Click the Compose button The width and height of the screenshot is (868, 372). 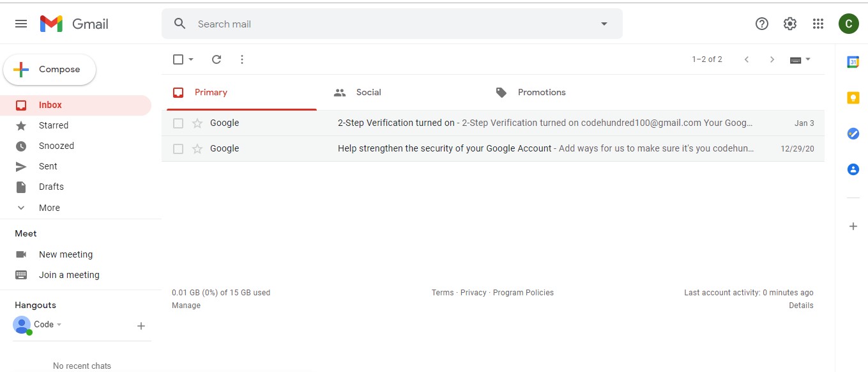coord(50,70)
